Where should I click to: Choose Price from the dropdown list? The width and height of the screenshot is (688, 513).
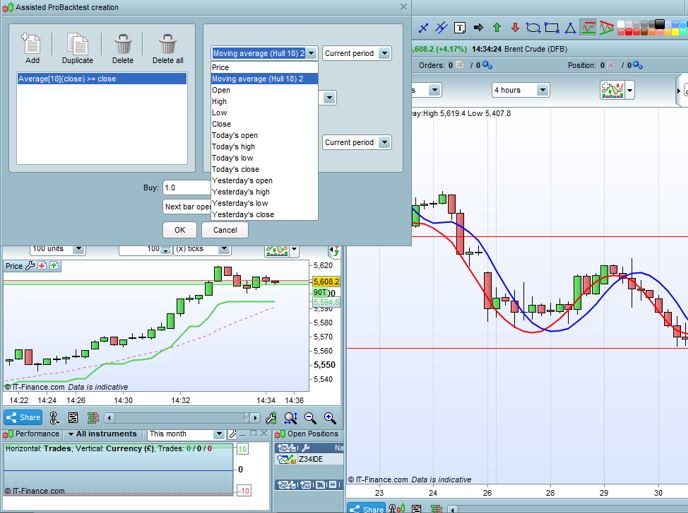tap(264, 67)
